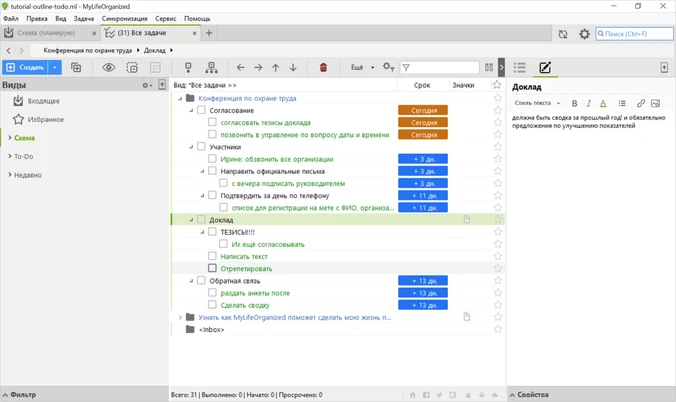This screenshot has width=676, height=402.
Task: Move the task down with the down arrow
Action: 293,67
